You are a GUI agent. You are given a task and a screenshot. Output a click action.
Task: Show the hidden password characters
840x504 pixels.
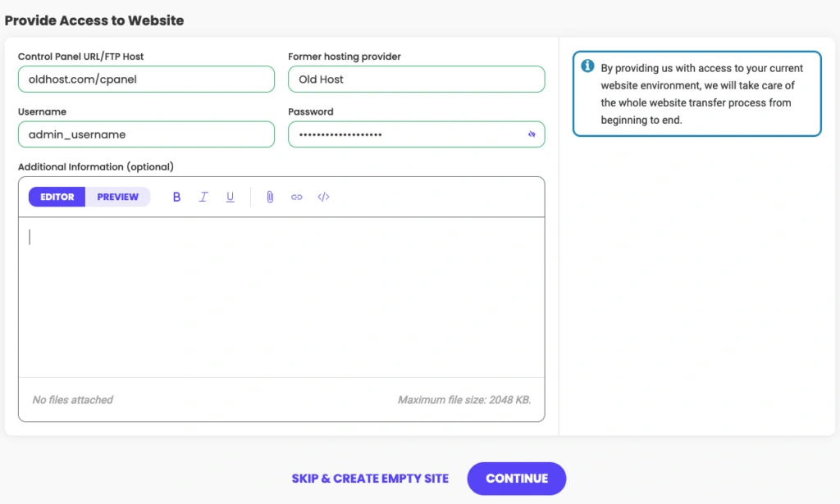tap(532, 134)
